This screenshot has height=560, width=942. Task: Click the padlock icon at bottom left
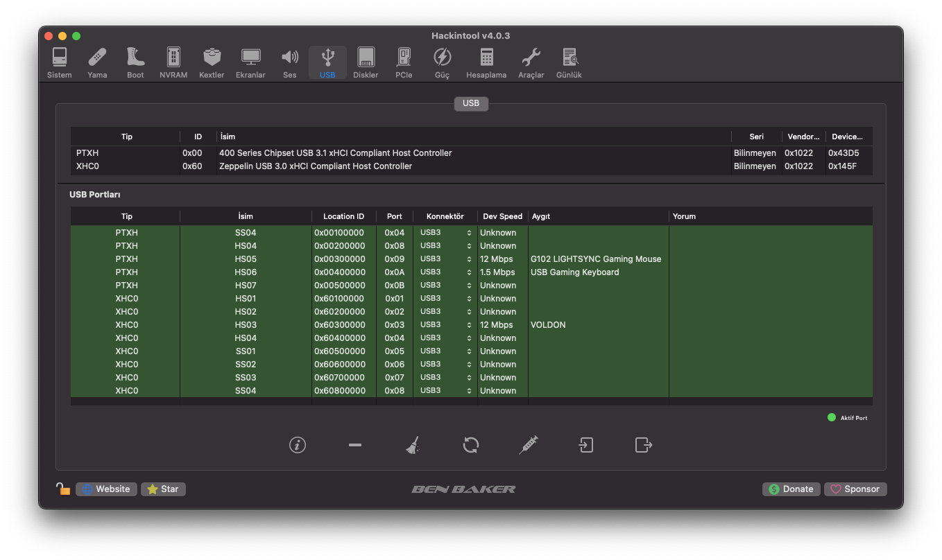(x=63, y=489)
